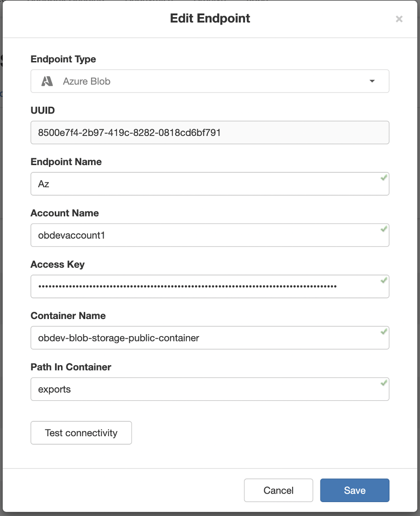Screen dimensions: 420x516
Task: Click the Azure Blob service icon
Action: coord(47,81)
